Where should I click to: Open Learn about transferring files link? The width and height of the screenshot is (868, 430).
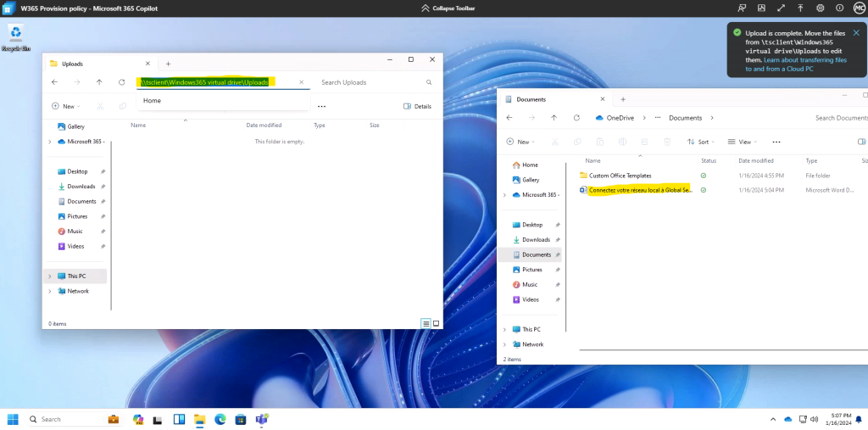click(795, 64)
